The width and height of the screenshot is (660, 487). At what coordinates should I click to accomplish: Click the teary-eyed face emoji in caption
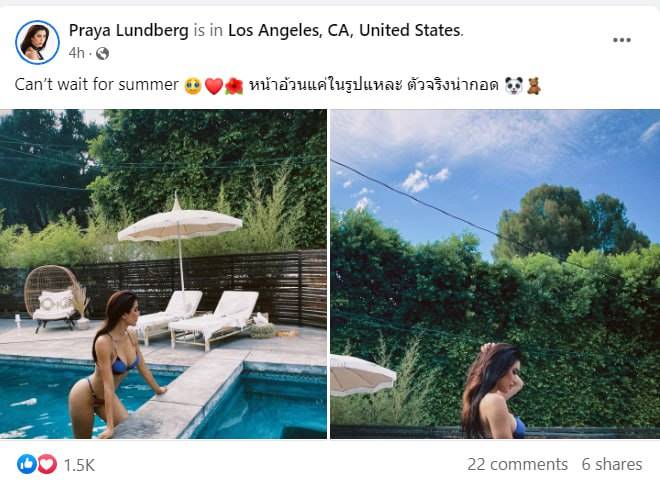[x=193, y=86]
